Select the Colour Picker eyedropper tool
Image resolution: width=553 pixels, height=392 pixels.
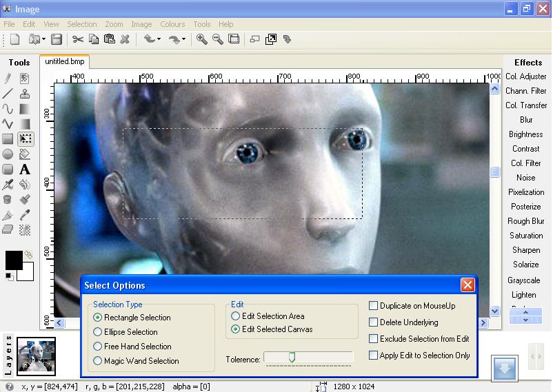click(x=25, y=215)
